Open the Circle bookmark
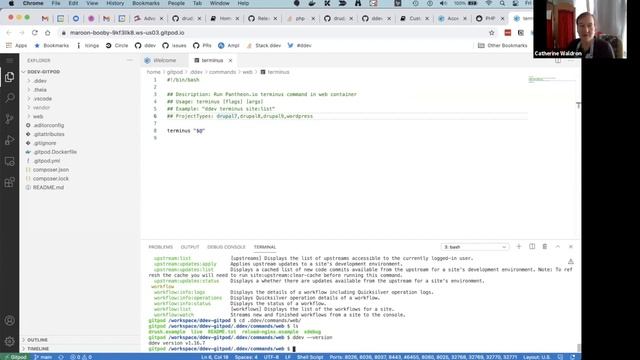This screenshot has height=360, width=640. tap(117, 45)
